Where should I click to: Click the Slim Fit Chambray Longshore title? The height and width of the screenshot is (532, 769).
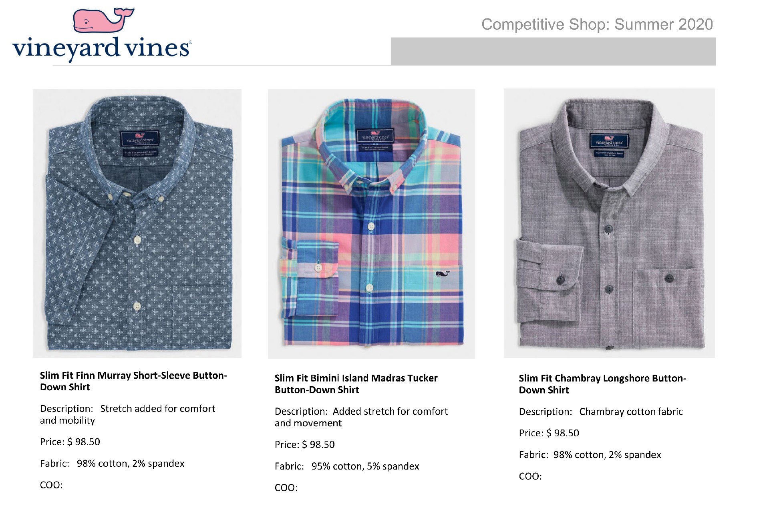(x=602, y=384)
